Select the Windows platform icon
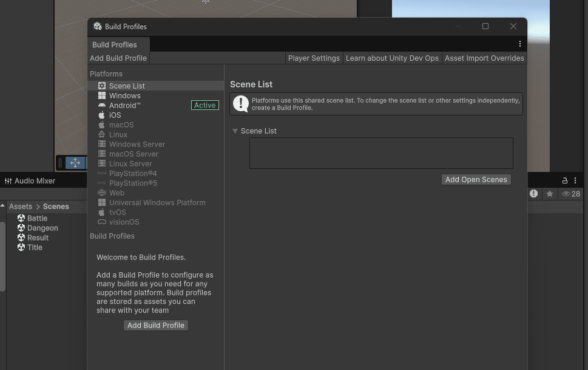The width and height of the screenshot is (588, 370). click(102, 96)
